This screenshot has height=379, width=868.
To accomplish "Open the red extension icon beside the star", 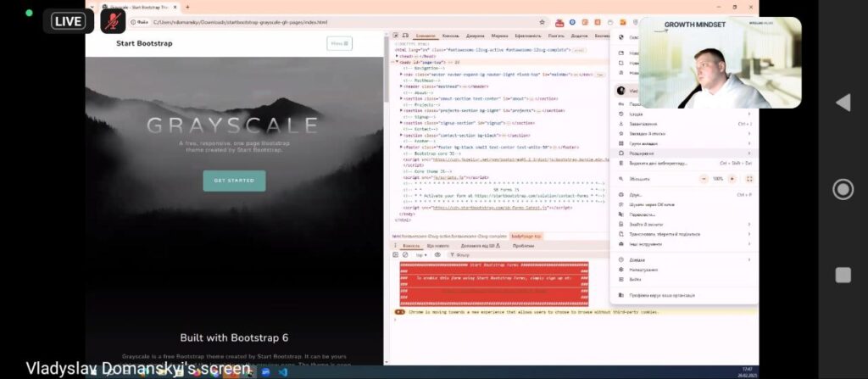I will (x=559, y=22).
